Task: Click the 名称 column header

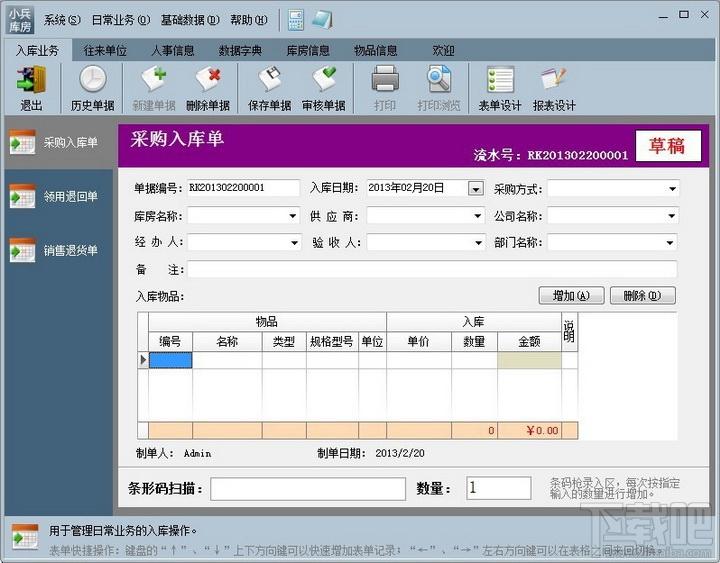Action: click(227, 342)
